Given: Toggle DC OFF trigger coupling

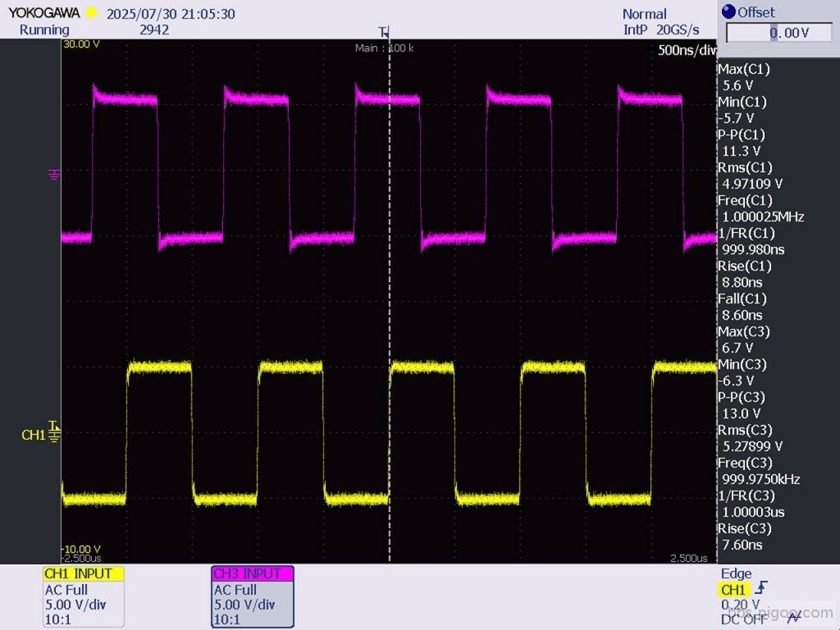Looking at the screenshot, I should (x=743, y=619).
